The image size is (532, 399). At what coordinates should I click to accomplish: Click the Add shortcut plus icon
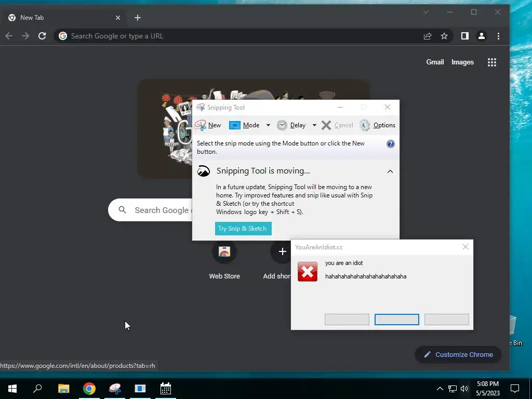pyautogui.click(x=282, y=251)
